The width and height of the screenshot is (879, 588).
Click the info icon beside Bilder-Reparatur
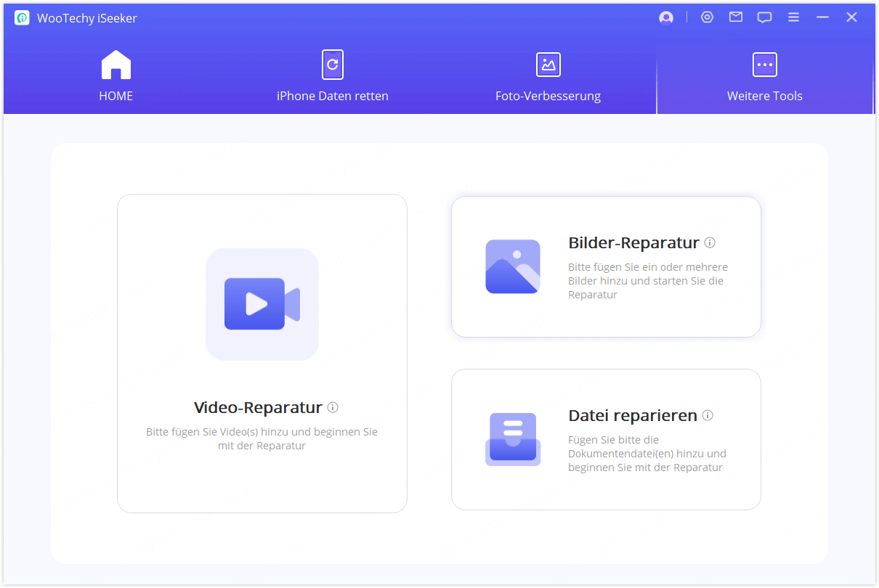point(710,242)
